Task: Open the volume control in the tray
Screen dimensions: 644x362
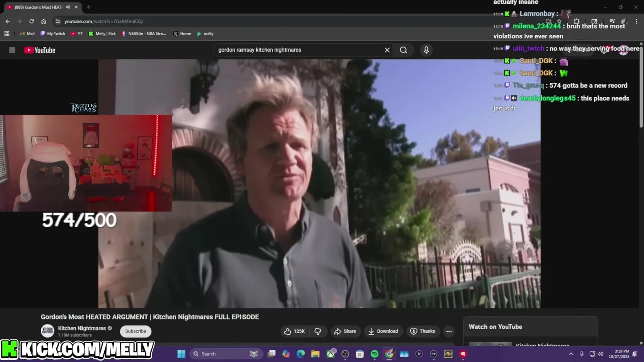Action: pos(600,354)
